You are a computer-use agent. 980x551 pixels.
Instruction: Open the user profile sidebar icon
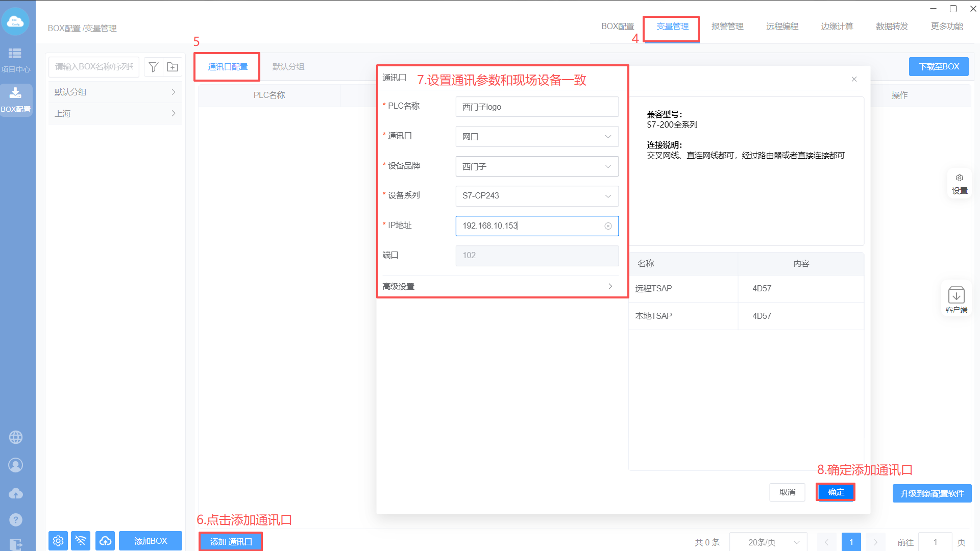click(x=16, y=465)
